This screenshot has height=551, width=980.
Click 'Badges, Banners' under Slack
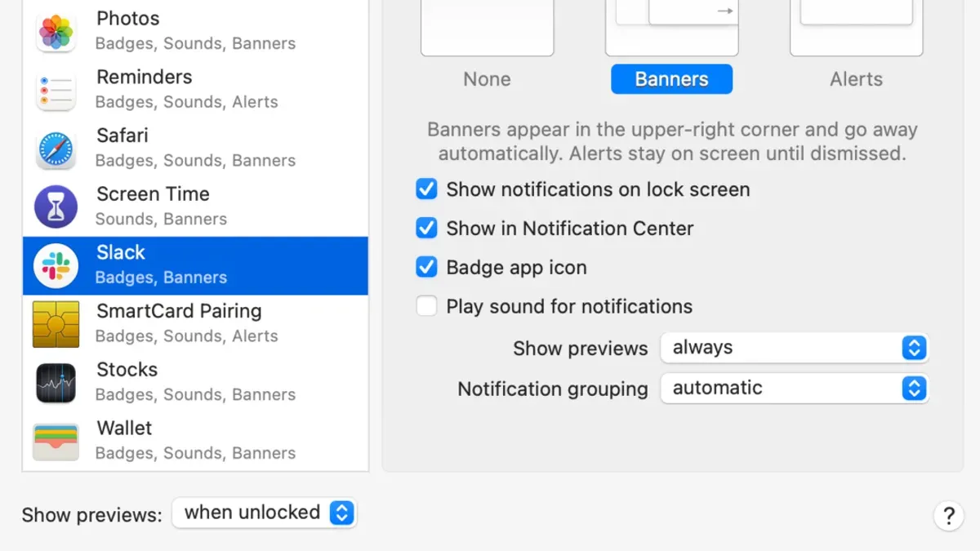click(161, 278)
